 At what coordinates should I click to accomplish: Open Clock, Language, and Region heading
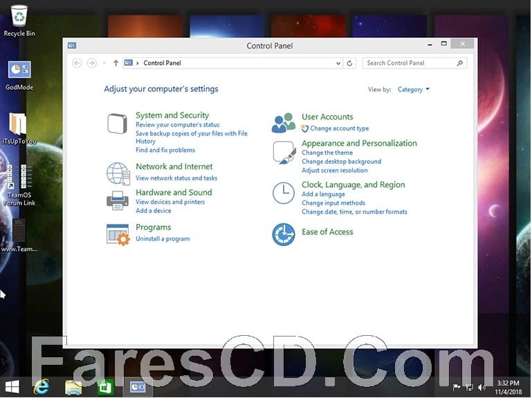(x=354, y=184)
